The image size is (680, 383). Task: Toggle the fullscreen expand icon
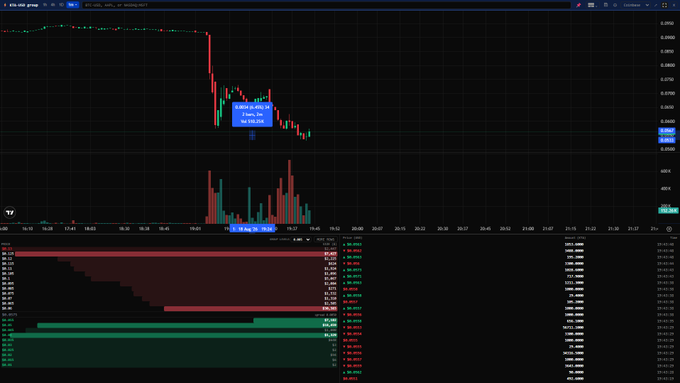click(664, 5)
